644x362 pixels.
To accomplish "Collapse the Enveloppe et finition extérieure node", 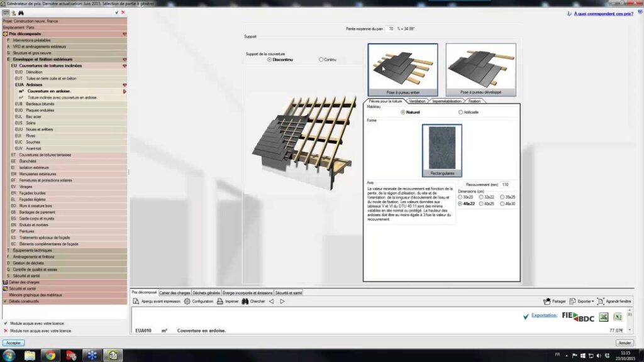I will click(125, 59).
